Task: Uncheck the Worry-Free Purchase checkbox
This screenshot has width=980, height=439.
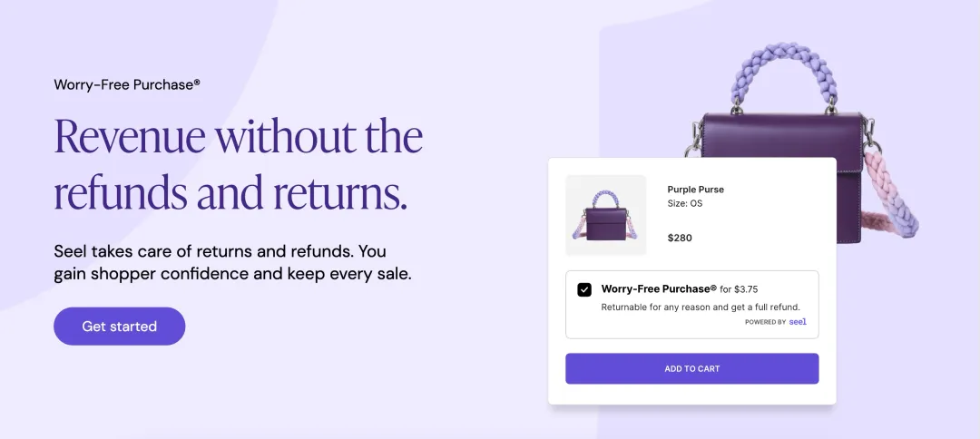Action: click(584, 289)
